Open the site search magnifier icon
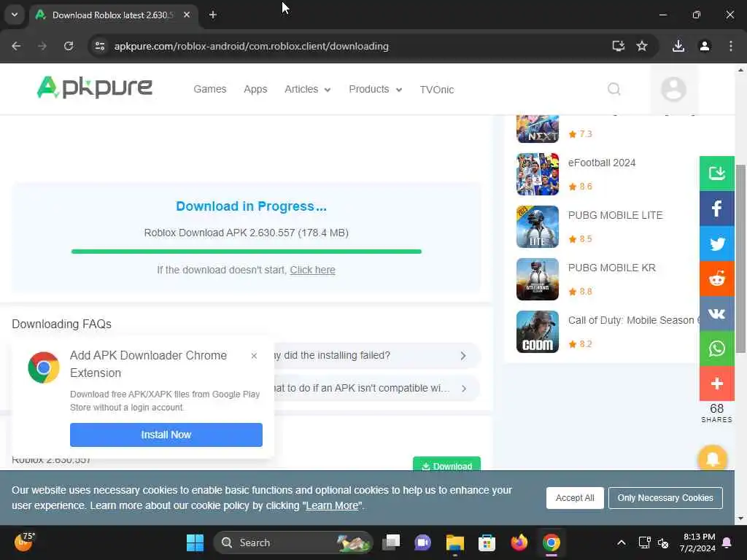 tap(614, 89)
